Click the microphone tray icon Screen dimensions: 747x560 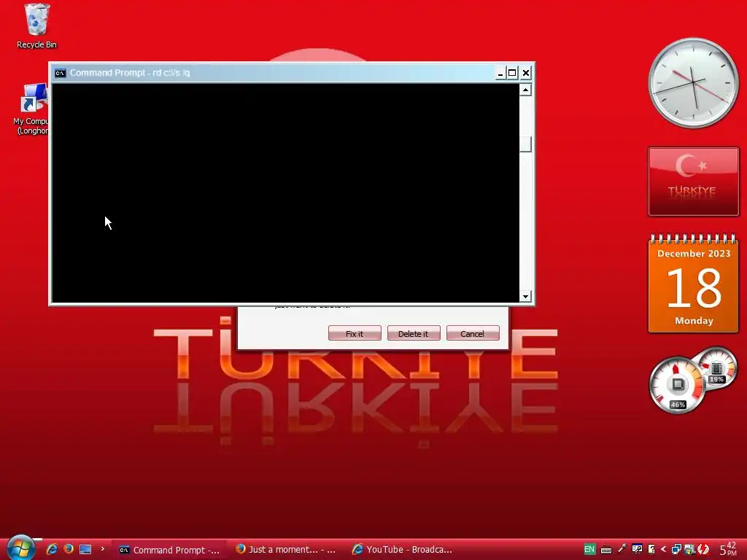click(622, 549)
